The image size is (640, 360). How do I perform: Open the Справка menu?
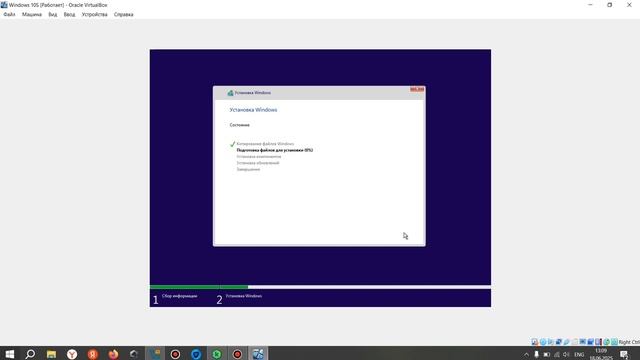(x=123, y=14)
